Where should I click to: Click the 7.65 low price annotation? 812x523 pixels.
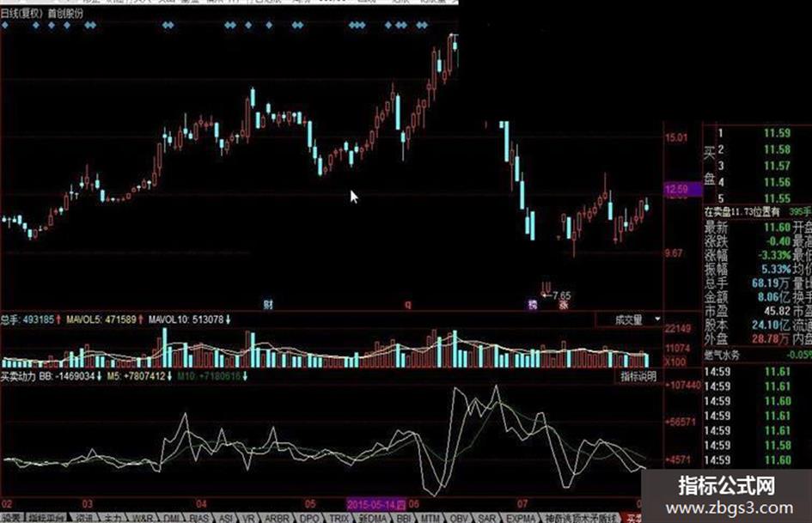(x=561, y=295)
